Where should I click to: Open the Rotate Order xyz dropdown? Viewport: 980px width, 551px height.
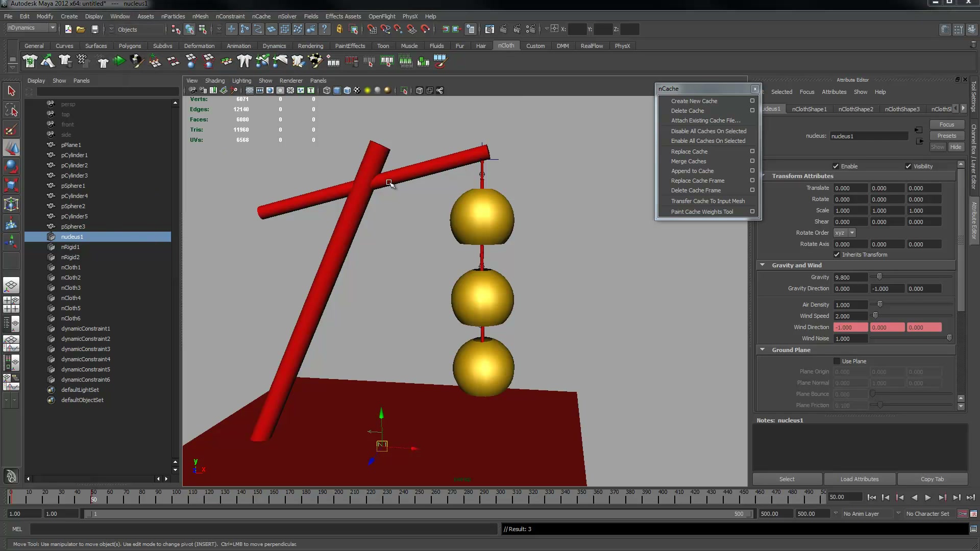[x=845, y=233]
